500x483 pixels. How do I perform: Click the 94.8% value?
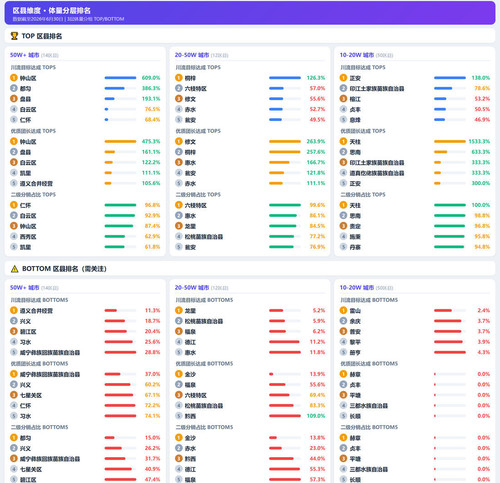482,247
